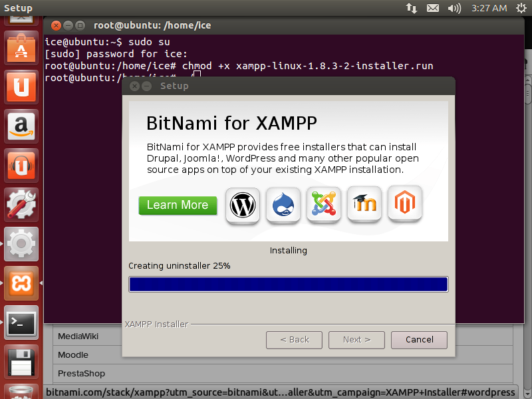Close the root@ubuntu terminal window
532x399 pixels.
coord(56,25)
